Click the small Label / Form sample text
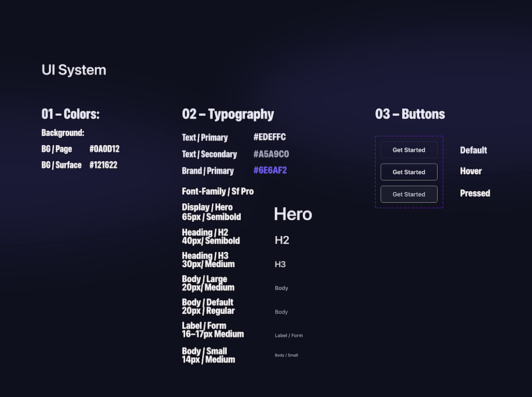Image resolution: width=532 pixels, height=397 pixels. point(289,336)
